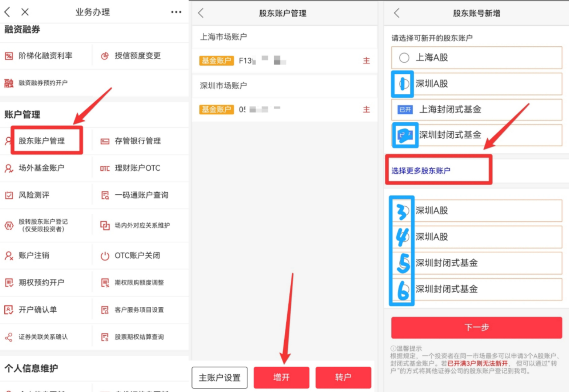Open 股东账户管理 menu entry

(x=42, y=141)
